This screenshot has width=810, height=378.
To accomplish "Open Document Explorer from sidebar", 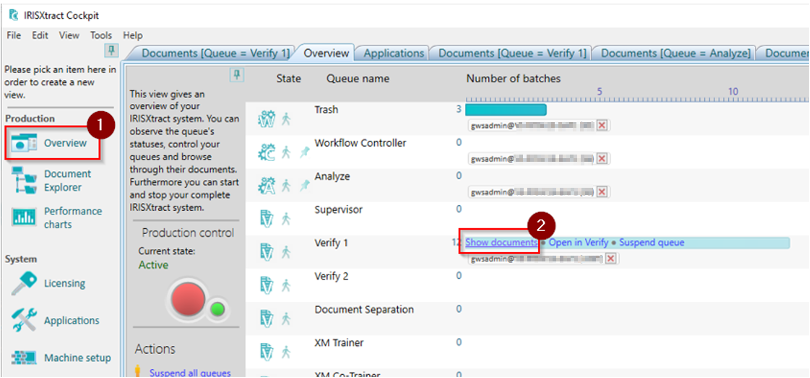I will point(52,181).
